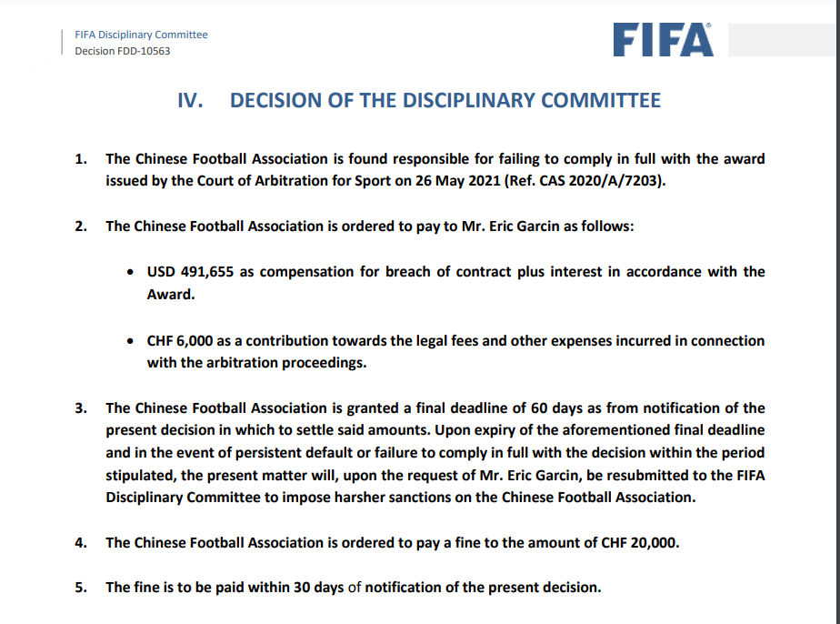The height and width of the screenshot is (624, 840).
Task: Click the 'DECISION OF THE DISCIPLINARY COMMITTEE' heading
Action: 445,100
